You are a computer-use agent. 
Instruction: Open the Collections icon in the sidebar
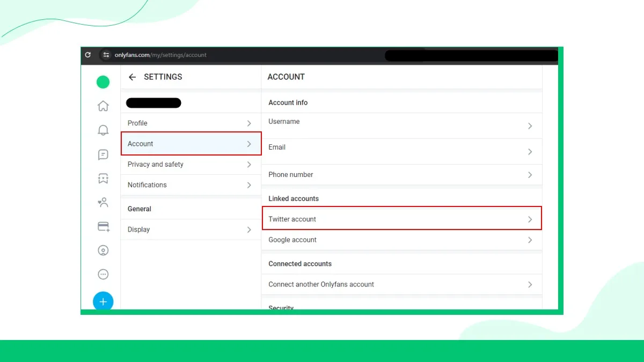[x=103, y=178]
